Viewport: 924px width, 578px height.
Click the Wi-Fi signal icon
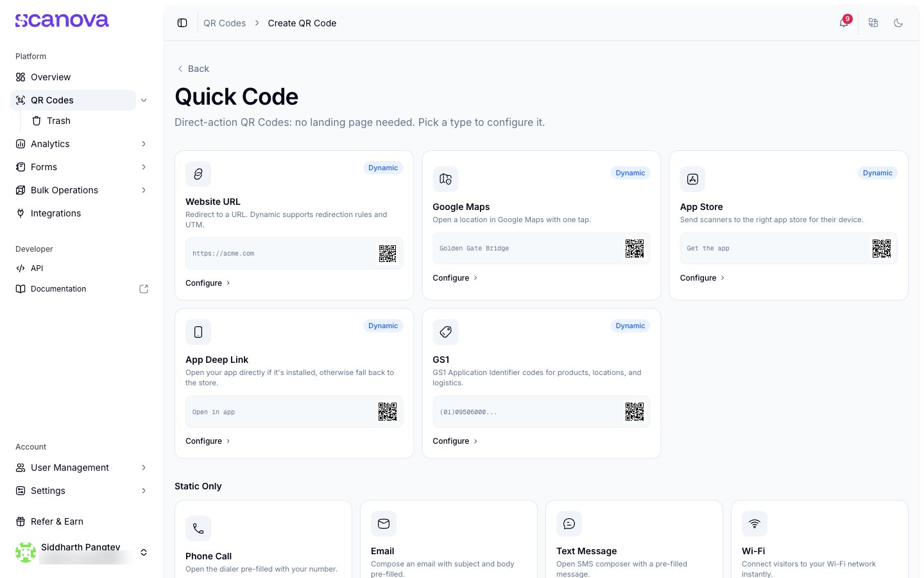(x=755, y=523)
